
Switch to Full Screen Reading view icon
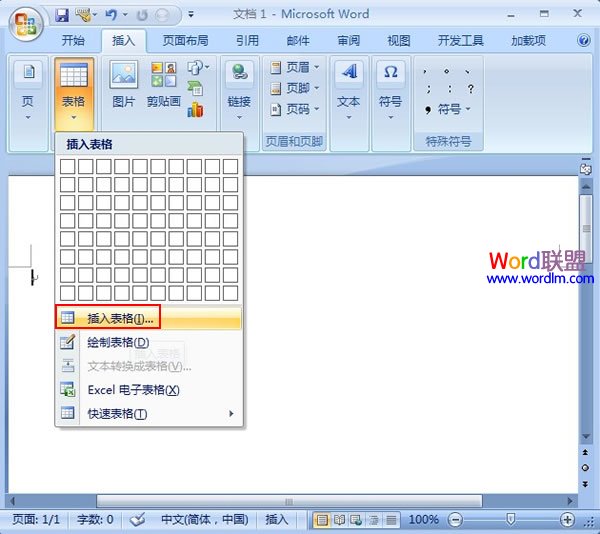tap(339, 520)
